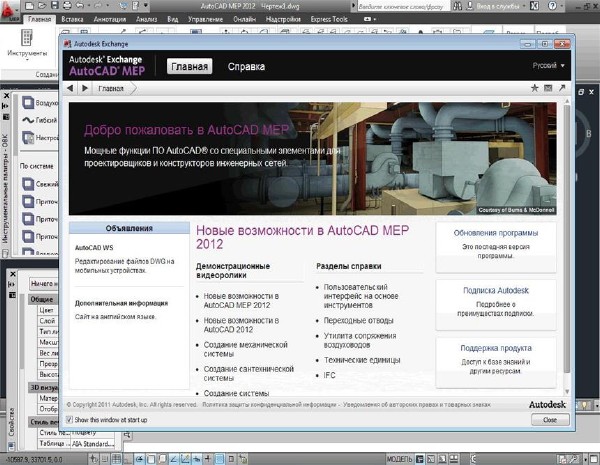This screenshot has height=465, width=600.
Task: Select the flexible duct tool in palette
Action: 47,119
